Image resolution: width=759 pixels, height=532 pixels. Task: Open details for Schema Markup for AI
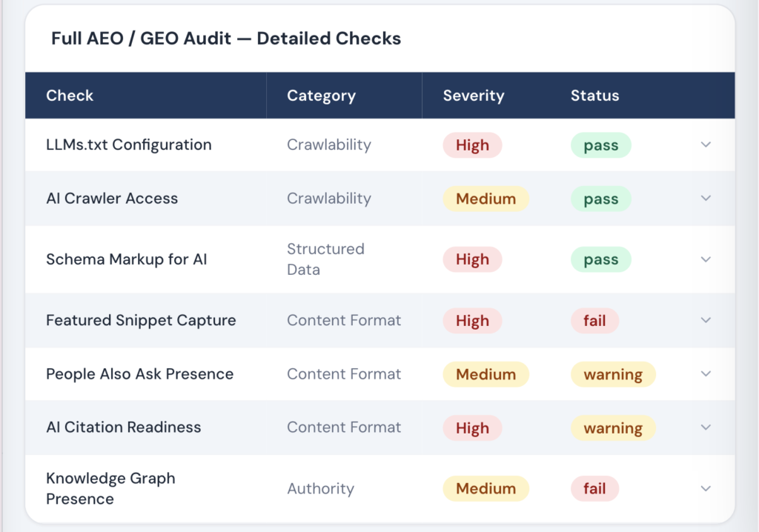pos(706,259)
